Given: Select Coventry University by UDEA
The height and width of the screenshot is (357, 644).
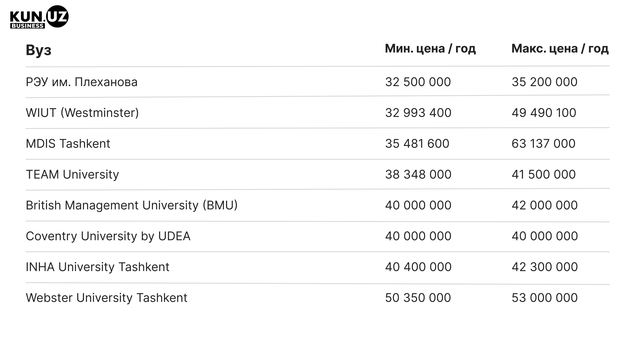Looking at the screenshot, I should (108, 236).
